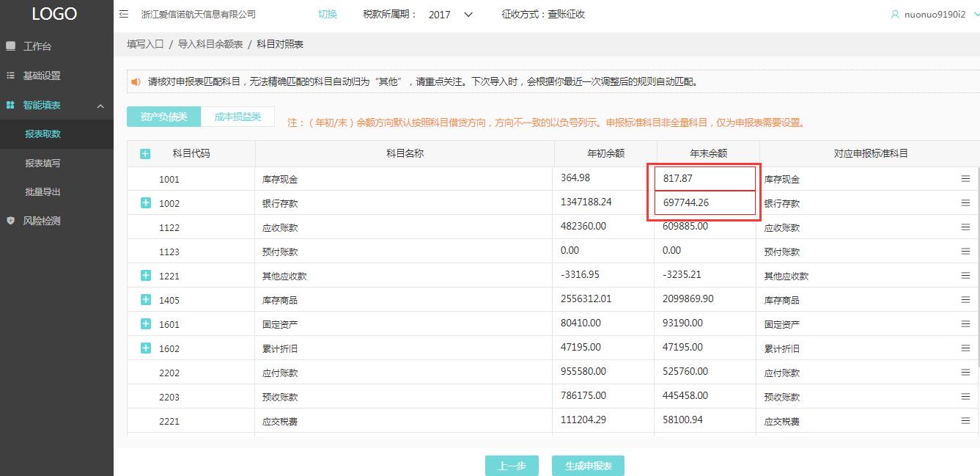Switch to the 资产负债类 tab
Screen dimensions: 980x476
click(163, 117)
